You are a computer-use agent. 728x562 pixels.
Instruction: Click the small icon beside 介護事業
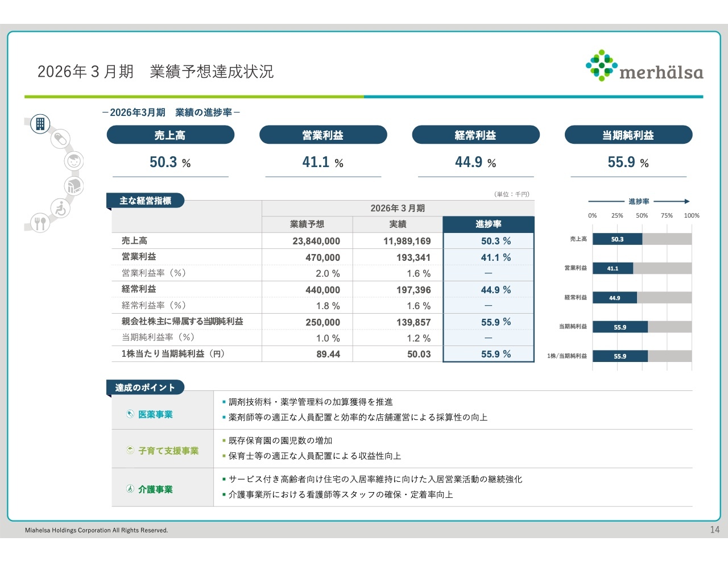[130, 489]
